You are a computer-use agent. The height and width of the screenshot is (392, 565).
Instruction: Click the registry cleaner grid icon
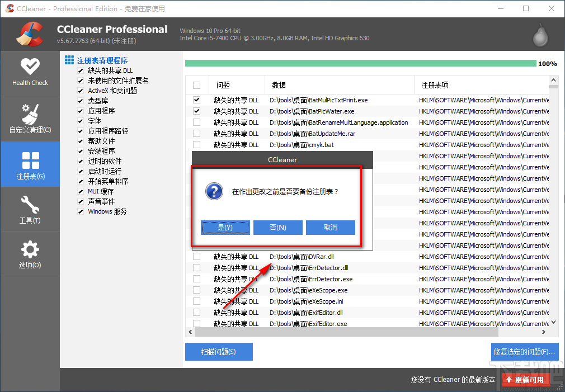pyautogui.click(x=69, y=59)
